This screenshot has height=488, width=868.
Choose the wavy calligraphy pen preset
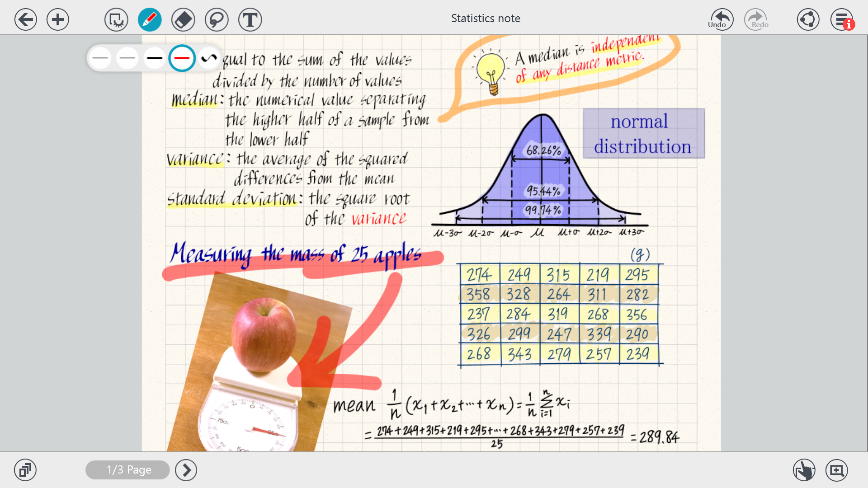(x=209, y=58)
